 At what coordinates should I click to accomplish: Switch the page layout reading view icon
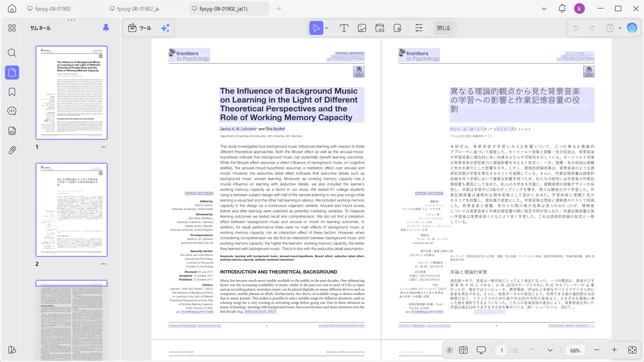[463, 350]
